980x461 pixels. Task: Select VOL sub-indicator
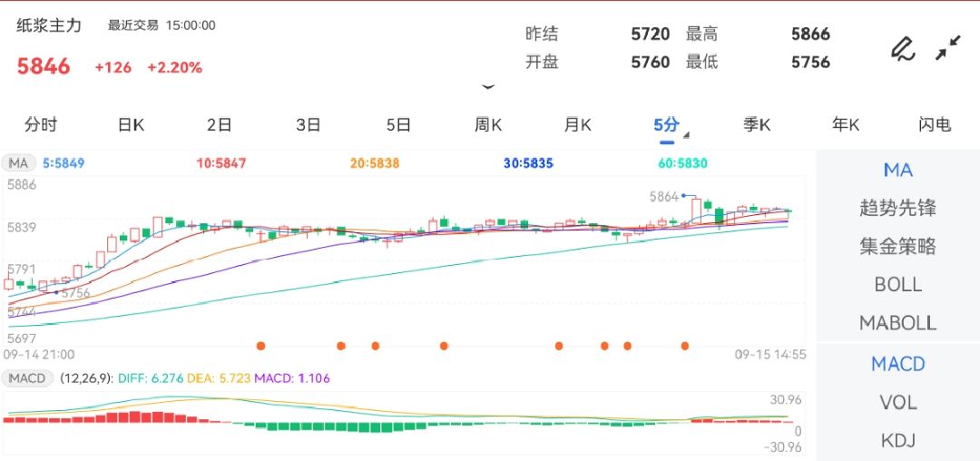898,402
